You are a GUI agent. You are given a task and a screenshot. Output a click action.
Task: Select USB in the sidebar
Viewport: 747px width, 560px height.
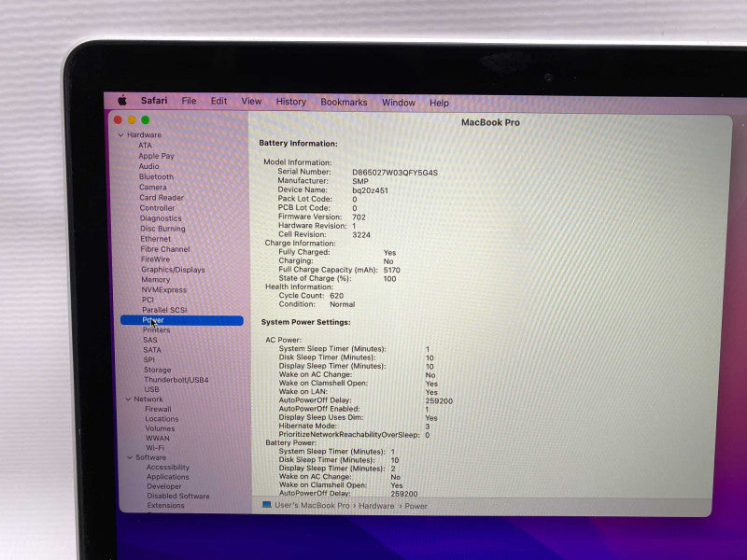coord(151,389)
